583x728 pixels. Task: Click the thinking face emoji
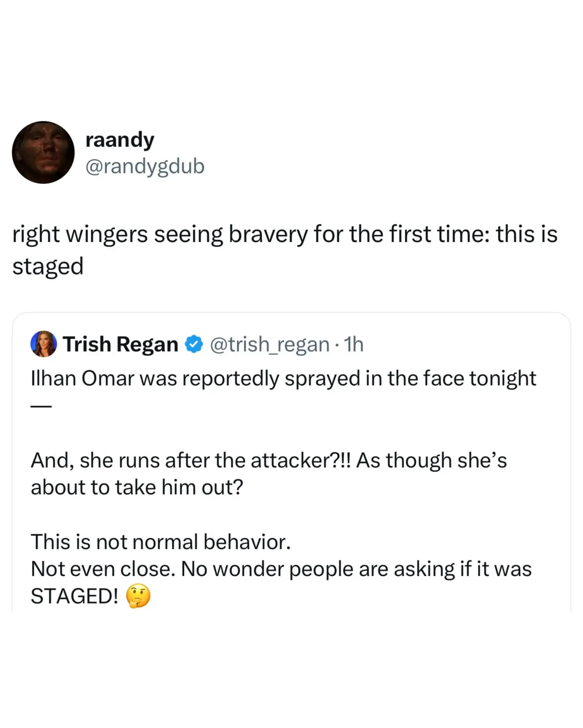click(x=138, y=596)
